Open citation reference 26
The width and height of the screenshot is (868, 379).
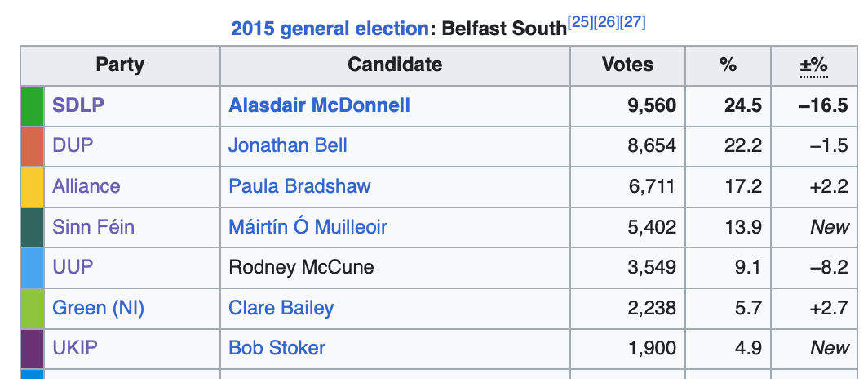click(606, 23)
